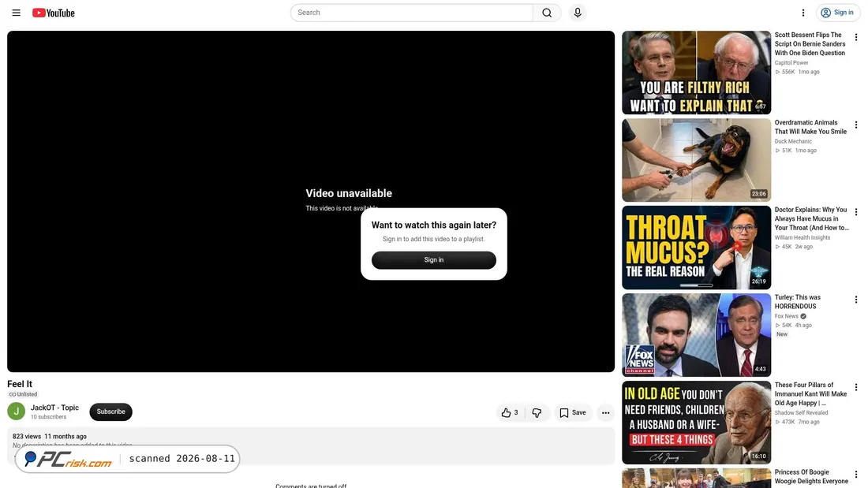
Task: Click '10 subscribers' text
Action: (48, 417)
